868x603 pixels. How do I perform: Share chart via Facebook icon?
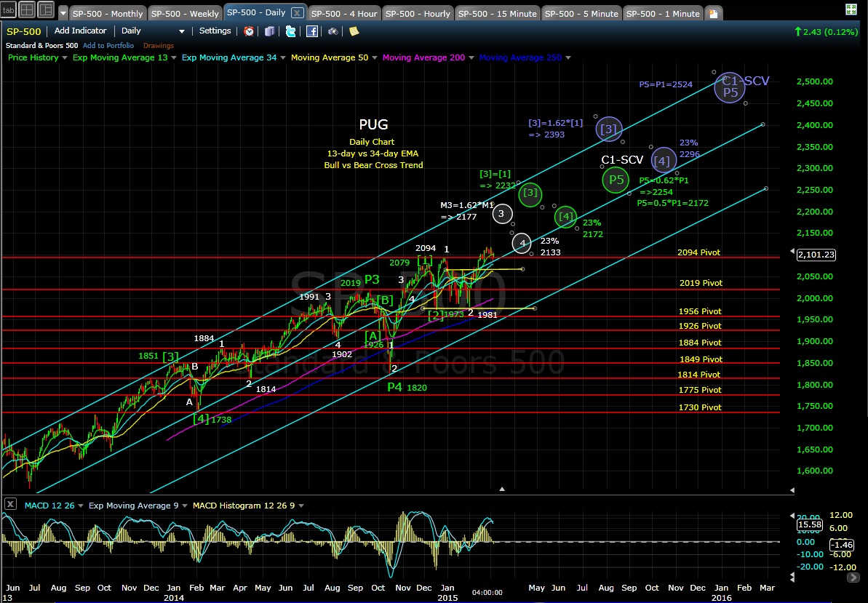coord(311,31)
